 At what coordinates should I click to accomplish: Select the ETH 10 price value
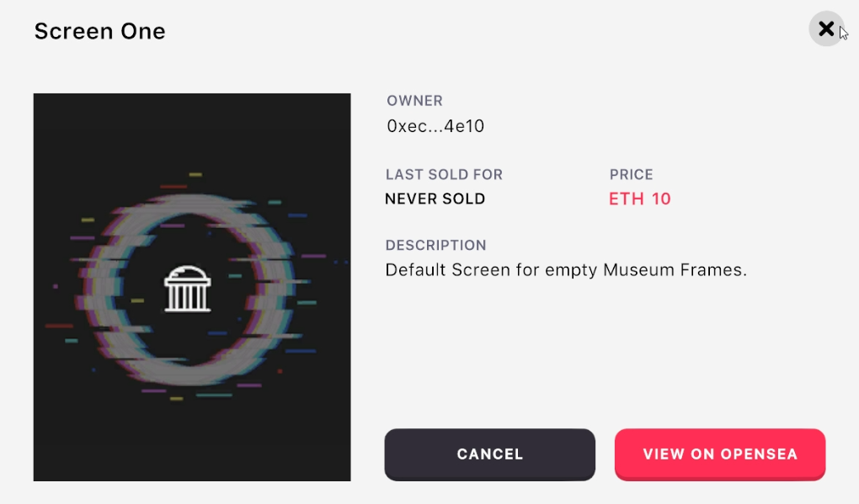[640, 199]
